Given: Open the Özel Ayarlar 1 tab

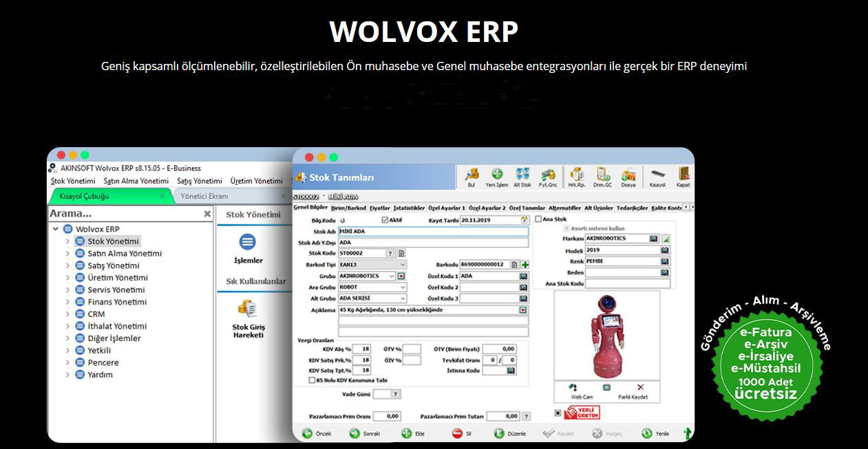Looking at the screenshot, I should click(447, 208).
